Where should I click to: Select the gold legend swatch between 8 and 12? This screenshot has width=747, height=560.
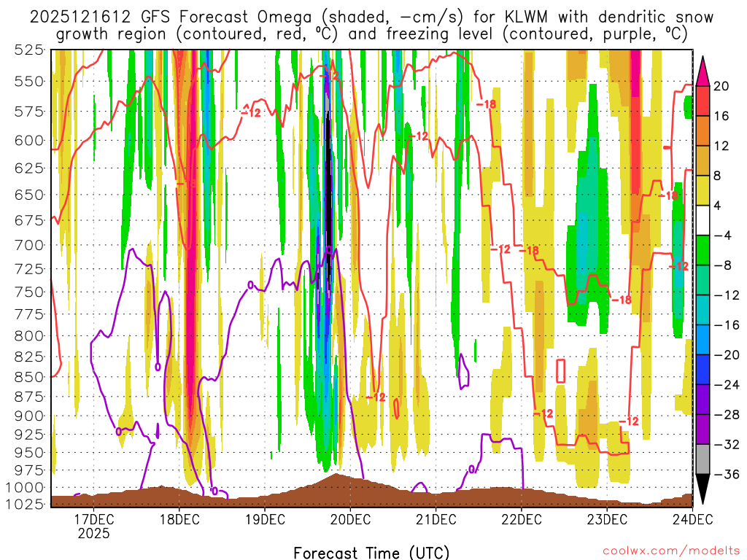[703, 160]
